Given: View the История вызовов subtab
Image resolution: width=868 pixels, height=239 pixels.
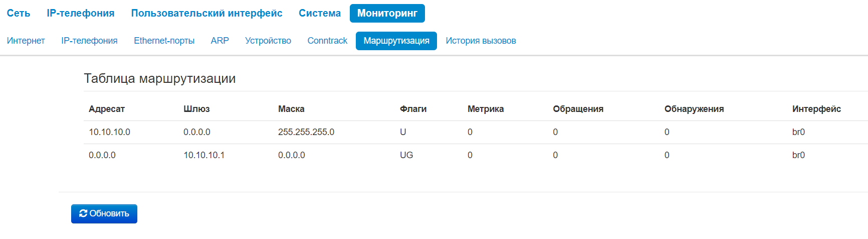Looking at the screenshot, I should coord(481,41).
